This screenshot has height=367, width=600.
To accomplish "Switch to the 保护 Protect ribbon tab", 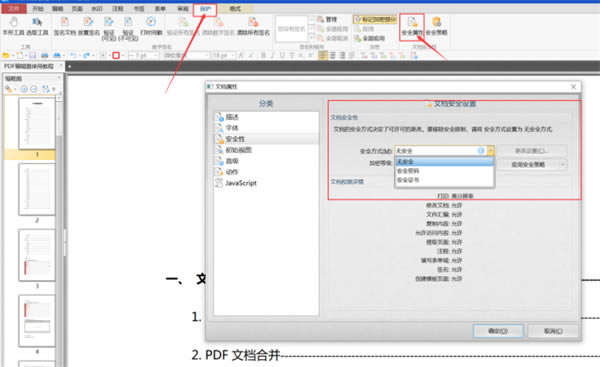I will (x=205, y=9).
